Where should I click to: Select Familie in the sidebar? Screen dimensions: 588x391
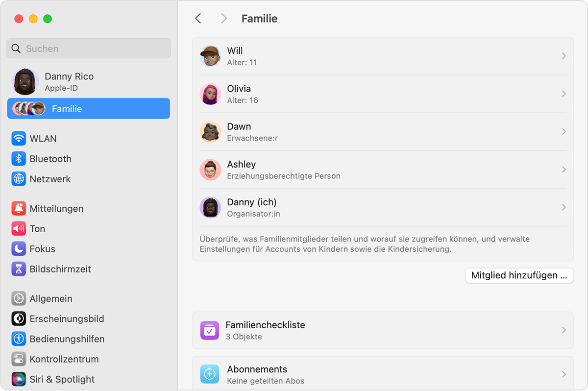click(89, 109)
